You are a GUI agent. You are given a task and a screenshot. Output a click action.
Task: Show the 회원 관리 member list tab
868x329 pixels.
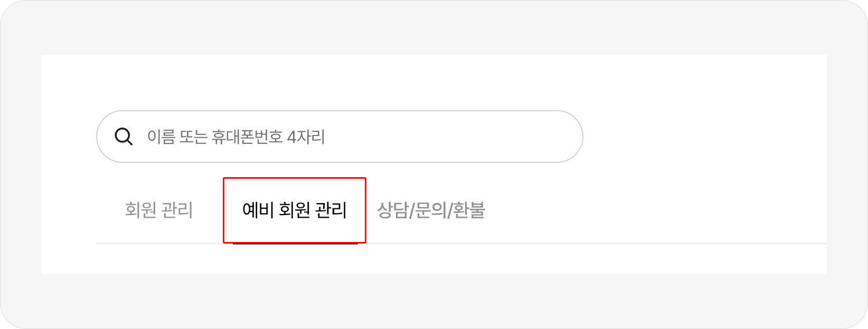point(159,210)
